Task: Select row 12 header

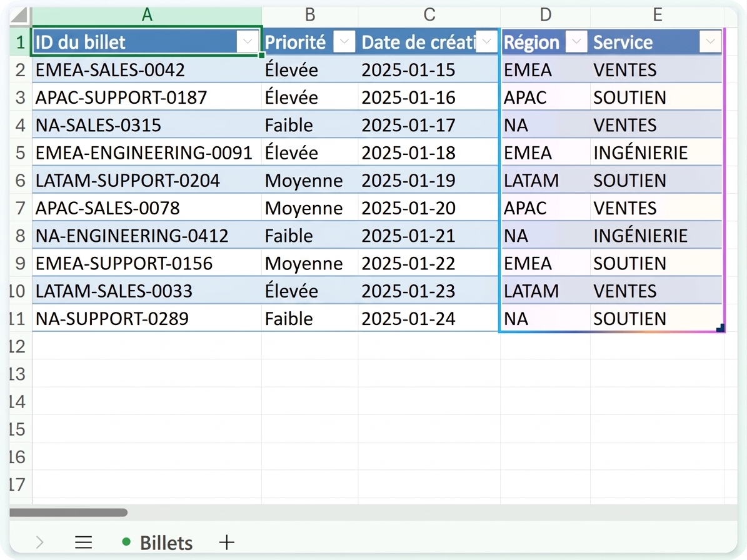Action: click(x=20, y=346)
